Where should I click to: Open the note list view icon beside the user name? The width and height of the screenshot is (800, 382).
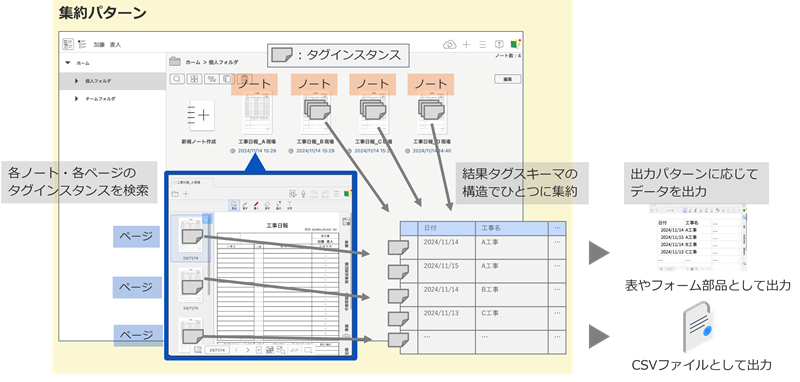tap(68, 44)
